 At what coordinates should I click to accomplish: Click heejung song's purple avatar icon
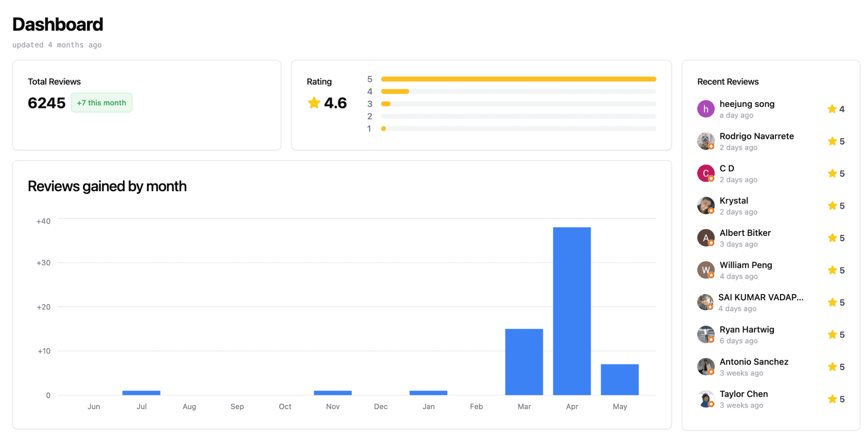point(706,109)
